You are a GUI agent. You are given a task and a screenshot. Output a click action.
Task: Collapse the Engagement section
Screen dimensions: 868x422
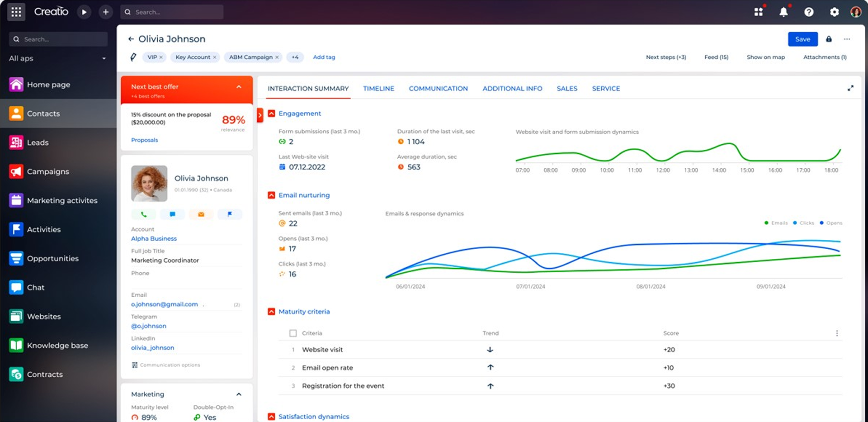click(271, 114)
